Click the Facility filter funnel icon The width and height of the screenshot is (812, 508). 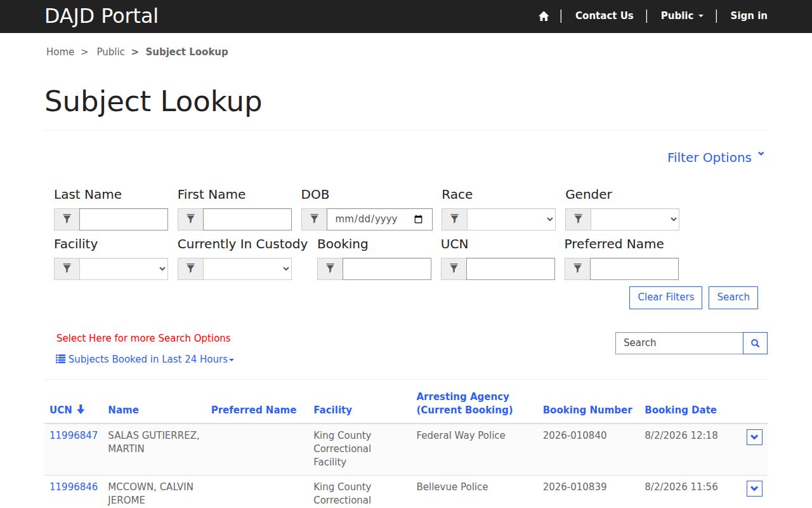(x=67, y=269)
